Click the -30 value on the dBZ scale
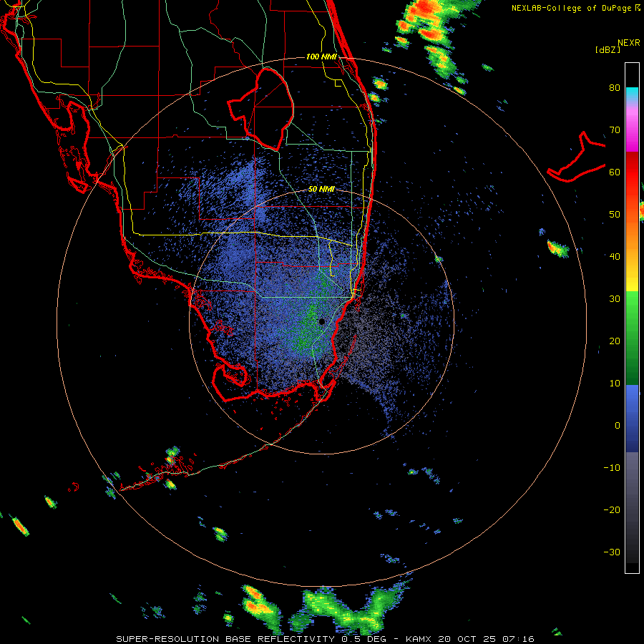644x644 pixels. click(612, 552)
